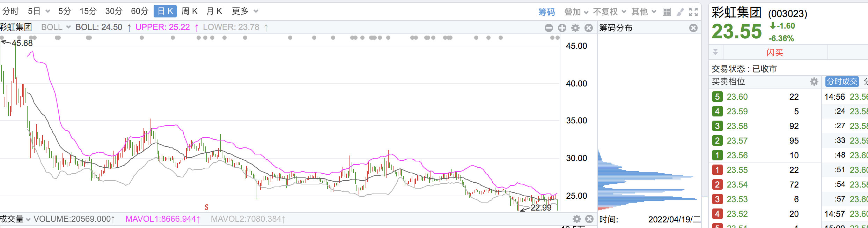This screenshot has width=868, height=228.
Task: Remove the BOLL indicator with its close icon
Action: pyautogui.click(x=589, y=28)
